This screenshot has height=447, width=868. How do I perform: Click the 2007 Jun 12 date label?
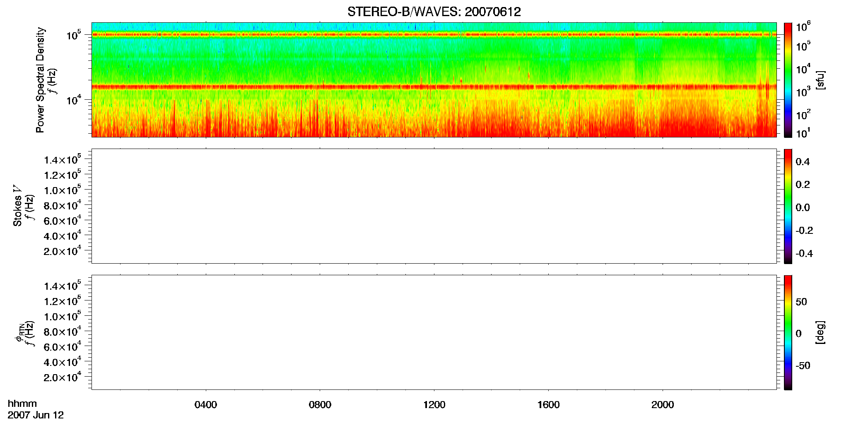pyautogui.click(x=36, y=415)
